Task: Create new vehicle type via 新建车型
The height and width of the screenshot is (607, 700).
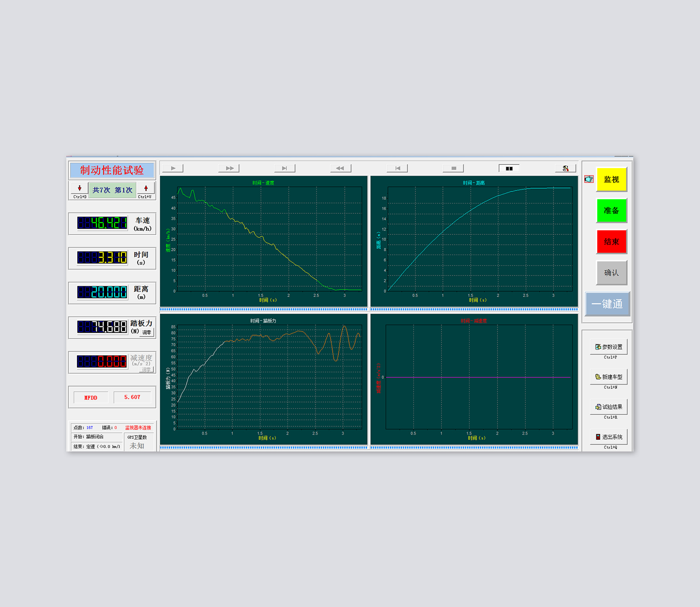Action: pyautogui.click(x=609, y=377)
